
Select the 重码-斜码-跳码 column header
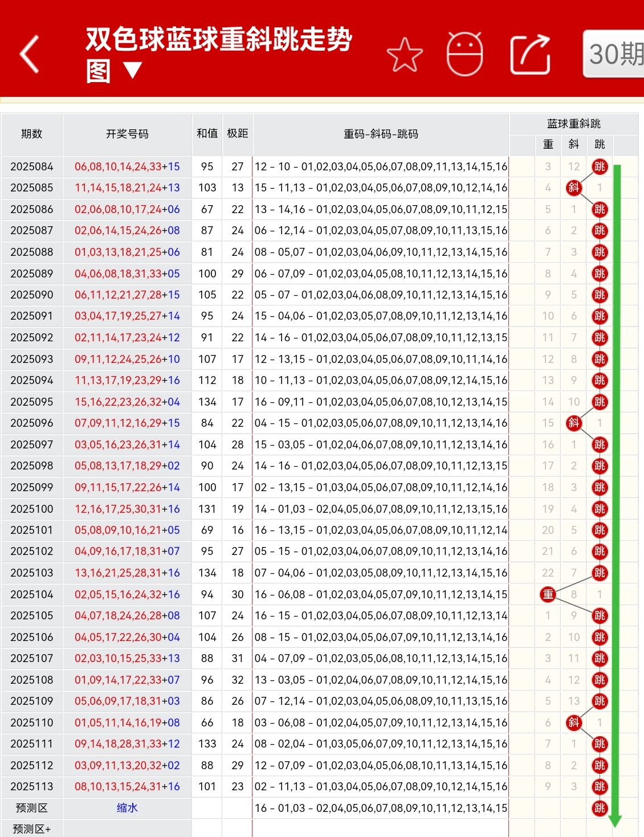coord(381,134)
